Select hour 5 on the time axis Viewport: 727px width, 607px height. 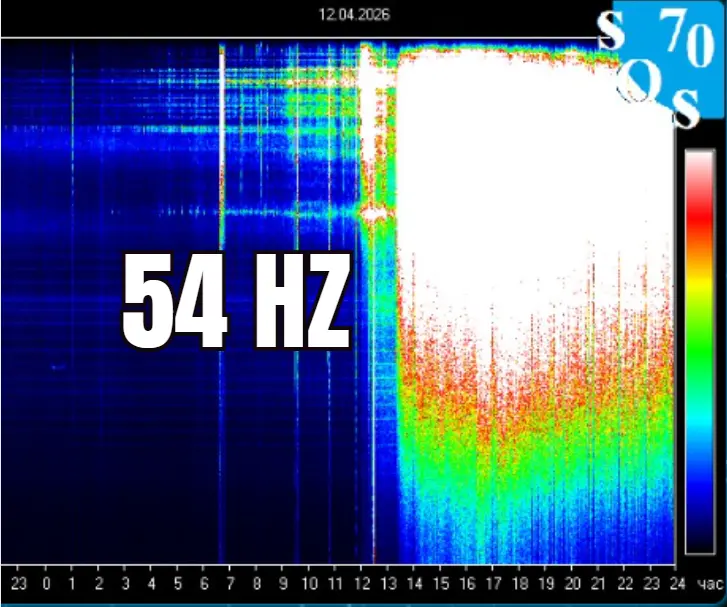pyautogui.click(x=177, y=583)
